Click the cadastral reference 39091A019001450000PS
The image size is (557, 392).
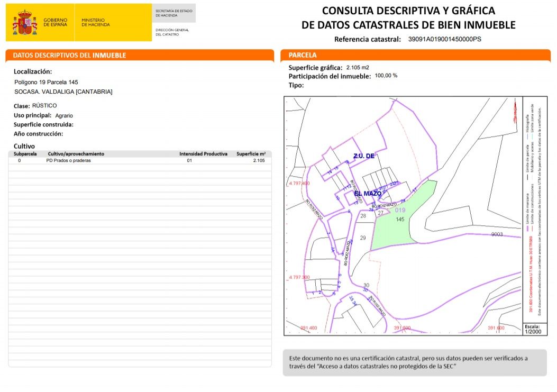[444, 39]
